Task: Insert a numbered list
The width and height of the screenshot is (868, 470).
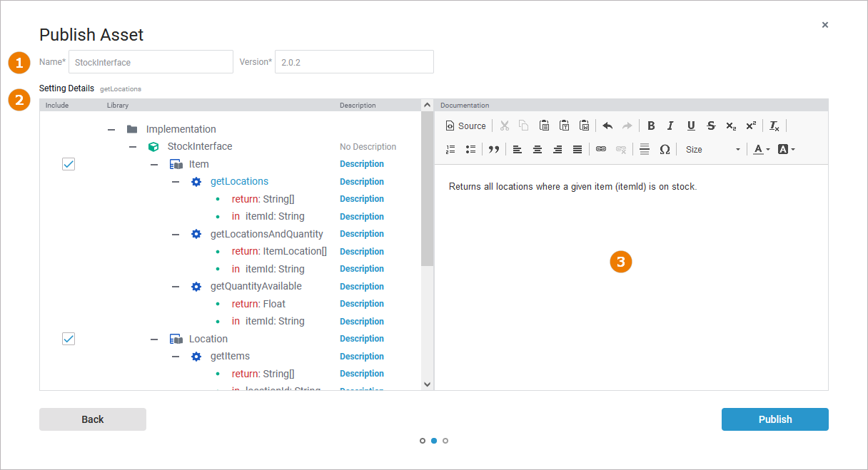Action: click(x=450, y=150)
